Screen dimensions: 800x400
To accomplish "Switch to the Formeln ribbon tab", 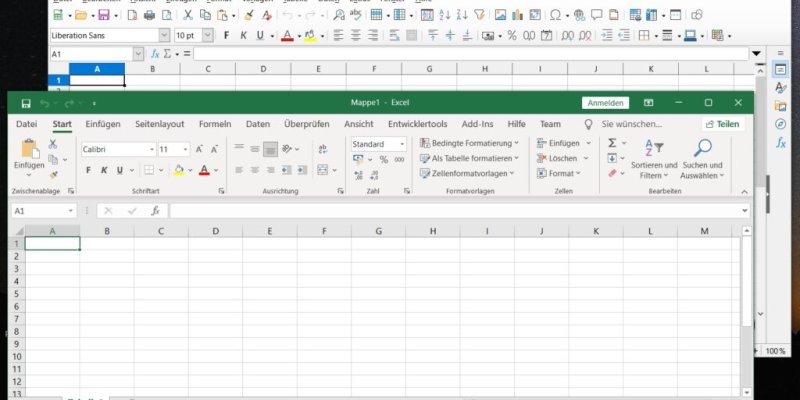I will pyautogui.click(x=215, y=124).
